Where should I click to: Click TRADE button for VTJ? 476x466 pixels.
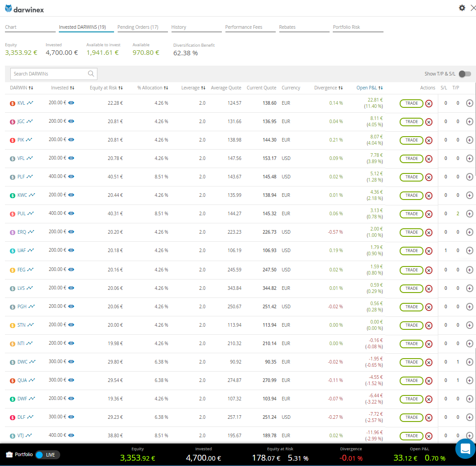click(411, 436)
